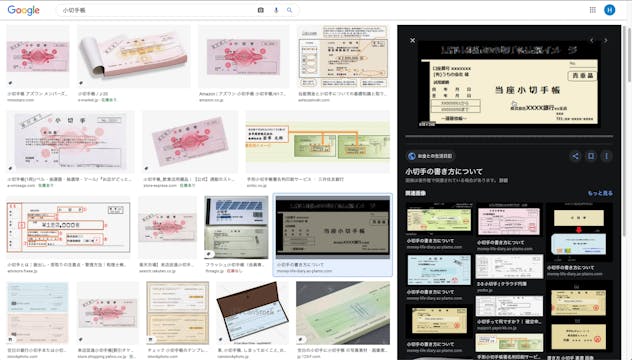632x360 pixels.
Task: Open the Google apps grid
Action: coord(592,10)
